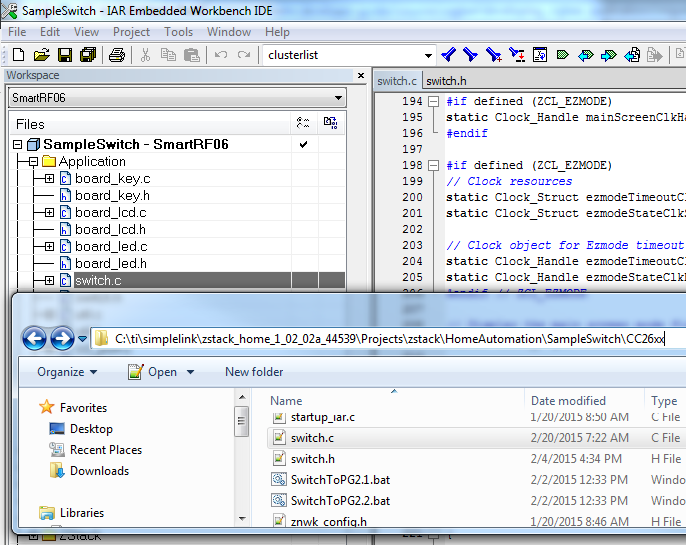The height and width of the screenshot is (545, 686).
Task: Click the Organize button in Explorer
Action: [67, 372]
